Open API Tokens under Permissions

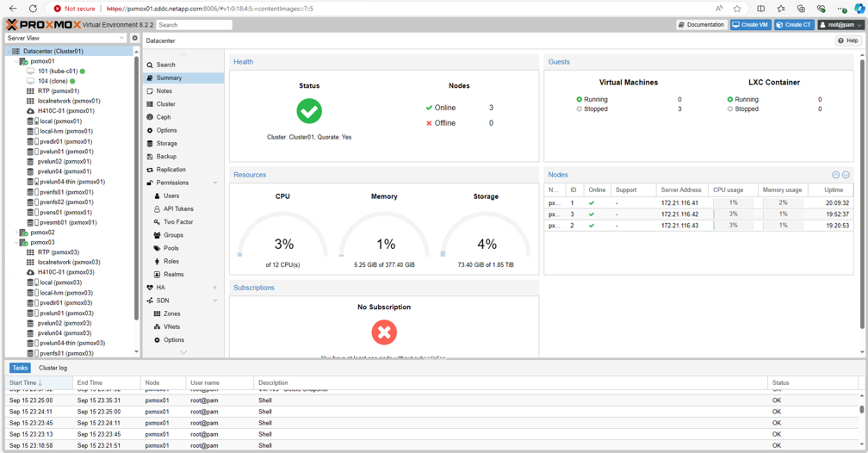pos(178,209)
